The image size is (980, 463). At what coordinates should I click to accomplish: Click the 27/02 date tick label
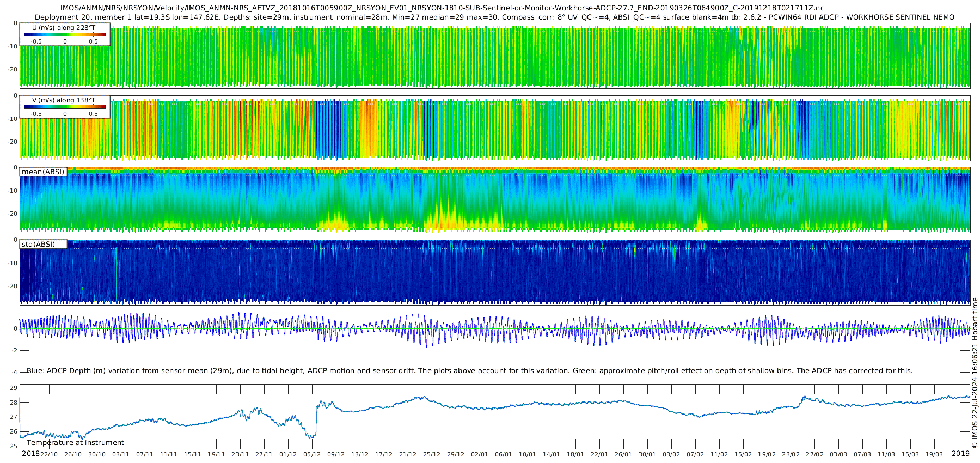(x=814, y=454)
